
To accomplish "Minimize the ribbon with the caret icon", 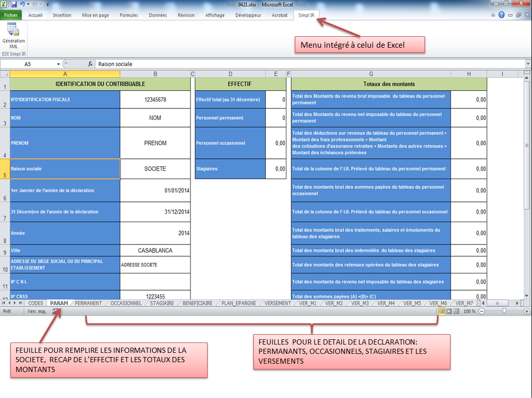I will tap(493, 15).
